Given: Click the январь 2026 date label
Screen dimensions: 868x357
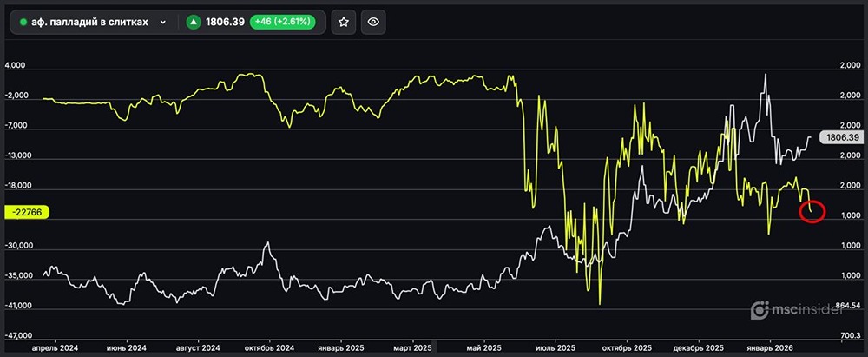Looking at the screenshot, I should click(x=769, y=348).
